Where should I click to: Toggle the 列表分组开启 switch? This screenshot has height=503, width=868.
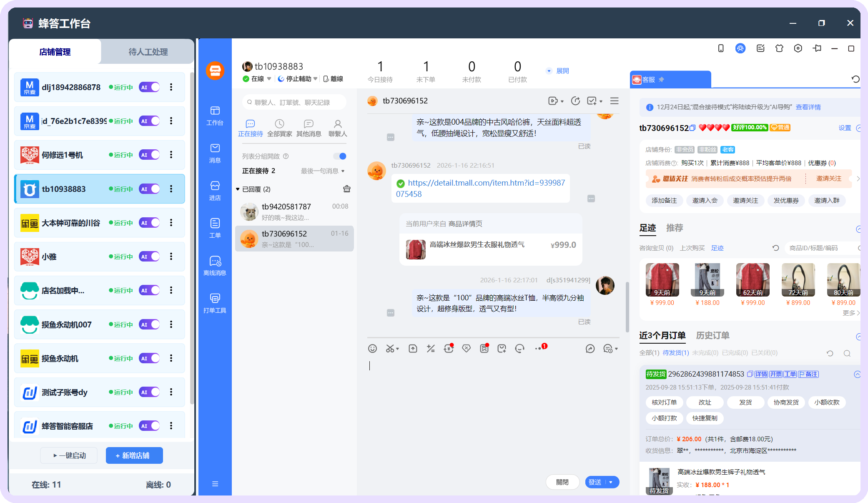[340, 156]
